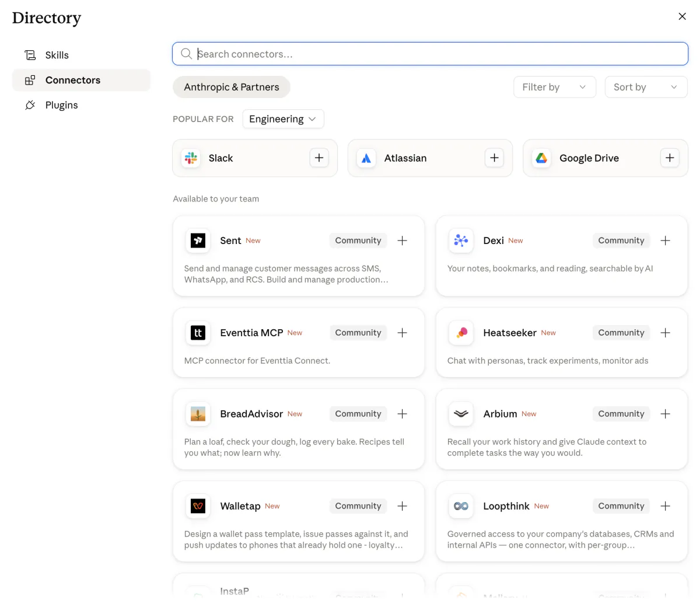
Task: Click the Dexi logo icon
Action: (461, 240)
